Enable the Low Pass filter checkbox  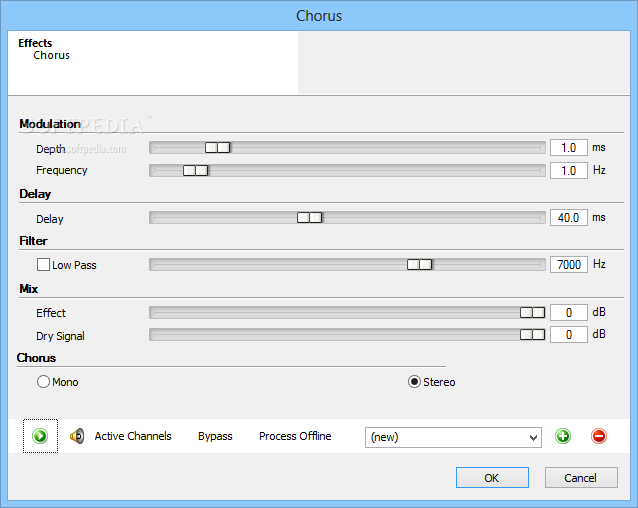point(43,265)
